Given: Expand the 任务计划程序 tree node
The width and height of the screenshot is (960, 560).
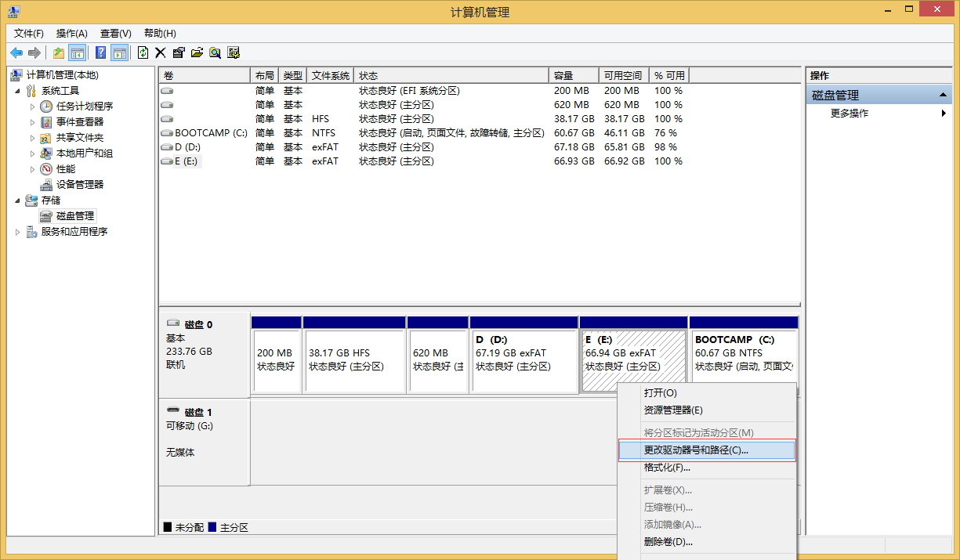Looking at the screenshot, I should pos(32,107).
